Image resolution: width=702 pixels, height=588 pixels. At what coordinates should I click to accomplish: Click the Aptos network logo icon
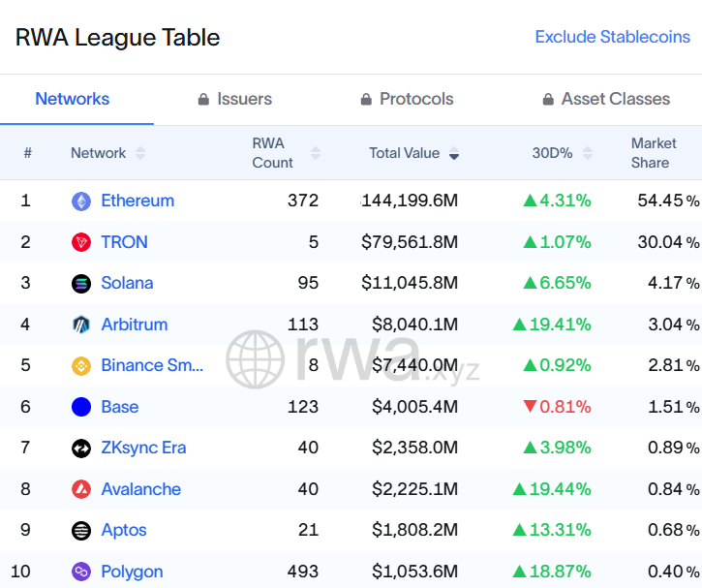tap(81, 531)
